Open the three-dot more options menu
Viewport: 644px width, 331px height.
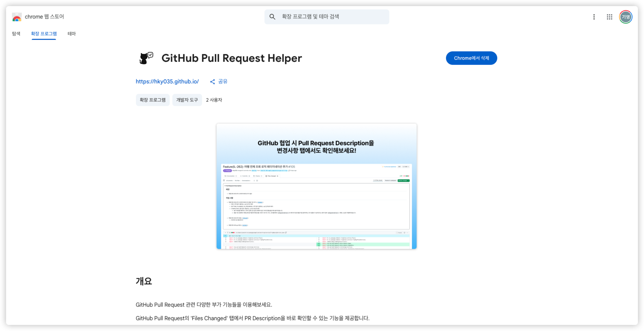[x=594, y=17]
